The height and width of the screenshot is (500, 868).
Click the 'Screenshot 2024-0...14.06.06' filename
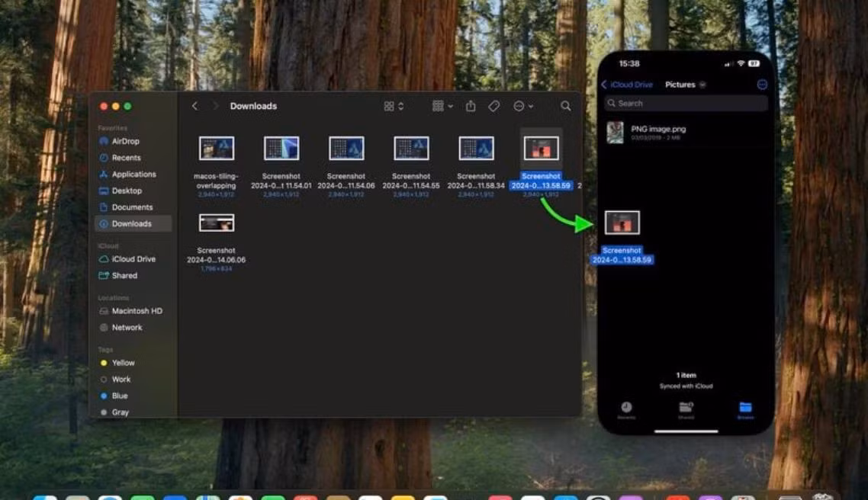pyautogui.click(x=217, y=255)
